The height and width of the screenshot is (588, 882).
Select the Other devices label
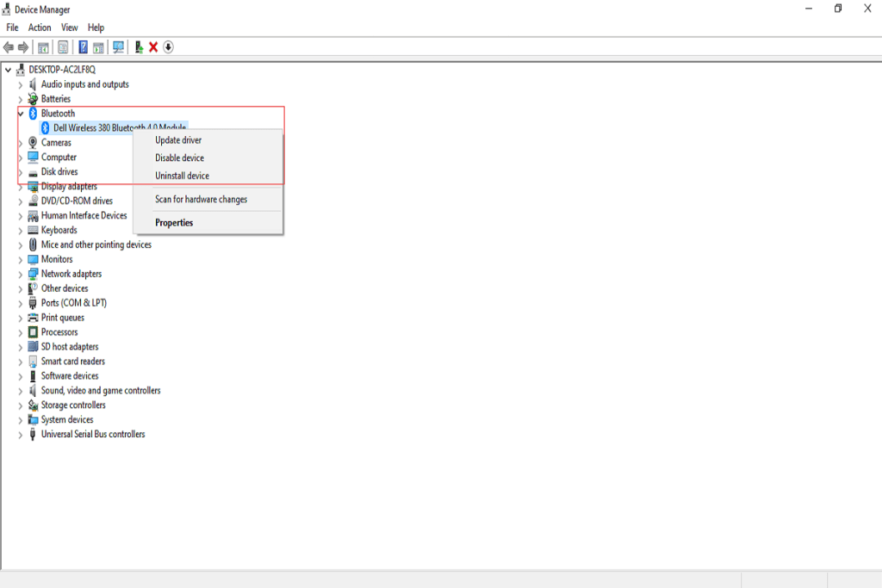(65, 288)
